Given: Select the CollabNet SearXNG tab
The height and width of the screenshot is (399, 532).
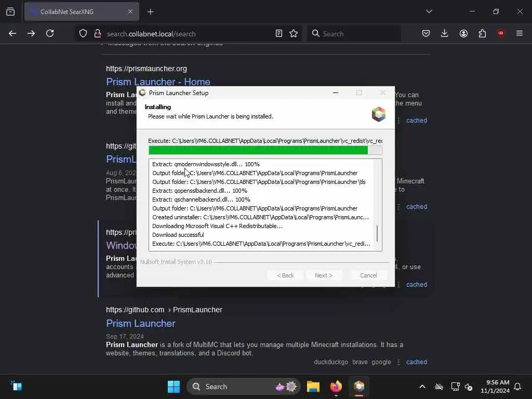Looking at the screenshot, I should tap(82, 11).
